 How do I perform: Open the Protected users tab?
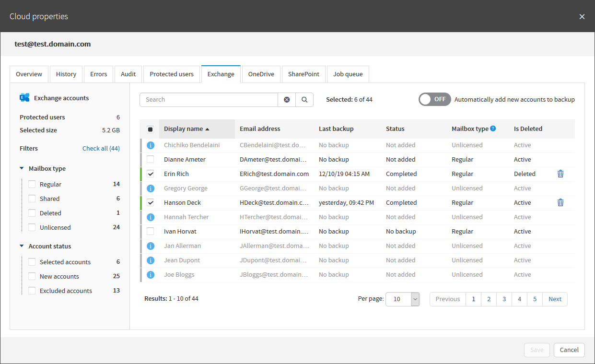coord(172,74)
